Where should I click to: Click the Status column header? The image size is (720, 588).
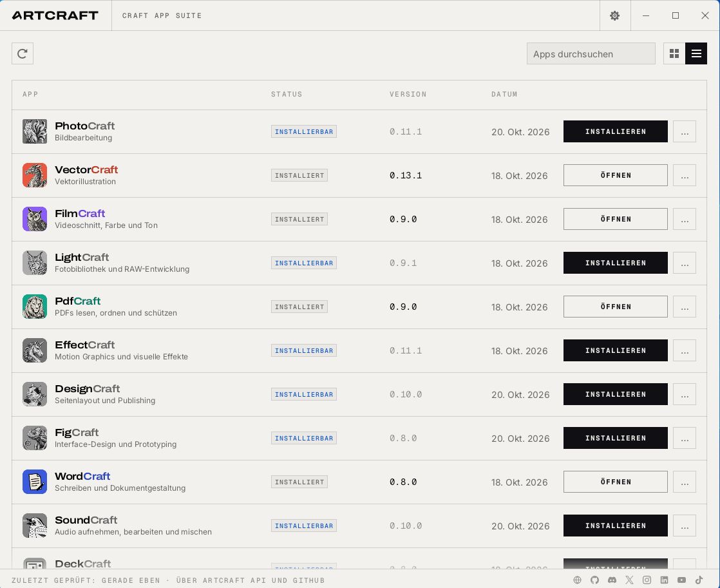(287, 94)
